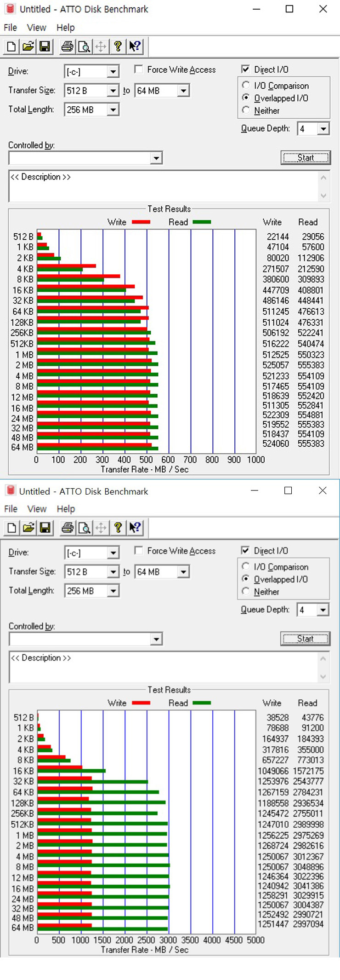Screen dimensions: 340x980
Task: Click the read value 43776
Action: click(x=312, y=717)
